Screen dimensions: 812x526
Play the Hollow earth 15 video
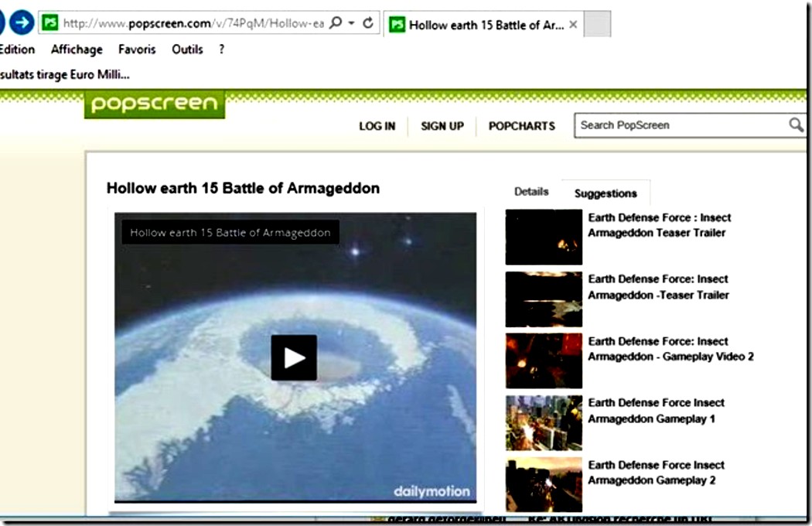point(294,357)
